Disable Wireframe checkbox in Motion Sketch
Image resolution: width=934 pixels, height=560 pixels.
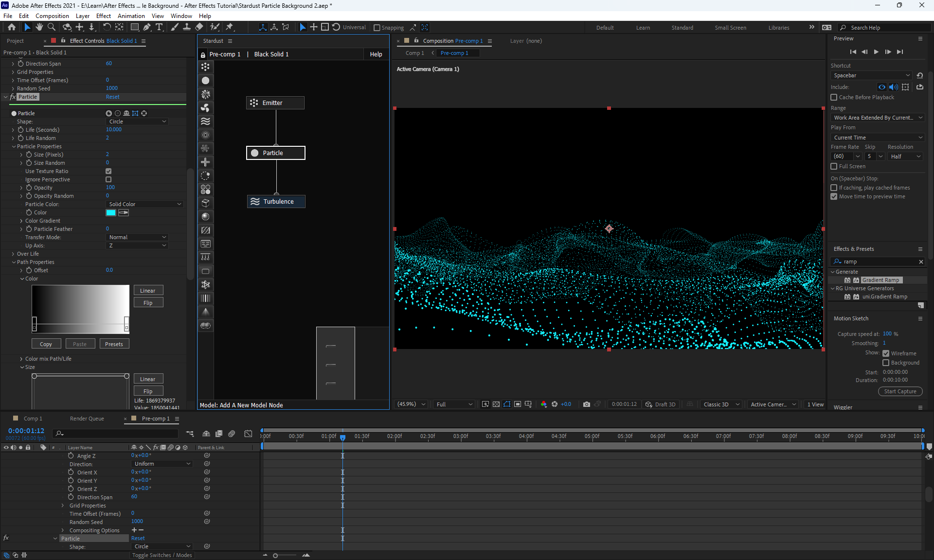886,353
